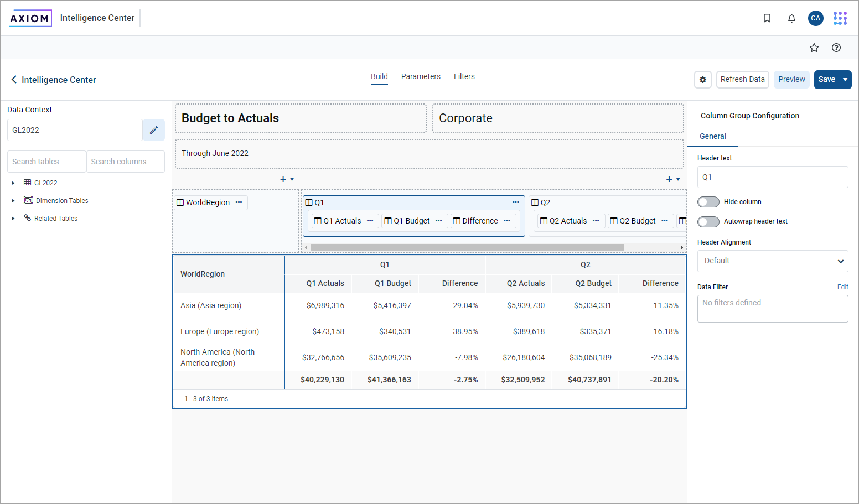This screenshot has width=859, height=504.
Task: Click the pencil edit icon beside GL2022
Action: click(154, 130)
